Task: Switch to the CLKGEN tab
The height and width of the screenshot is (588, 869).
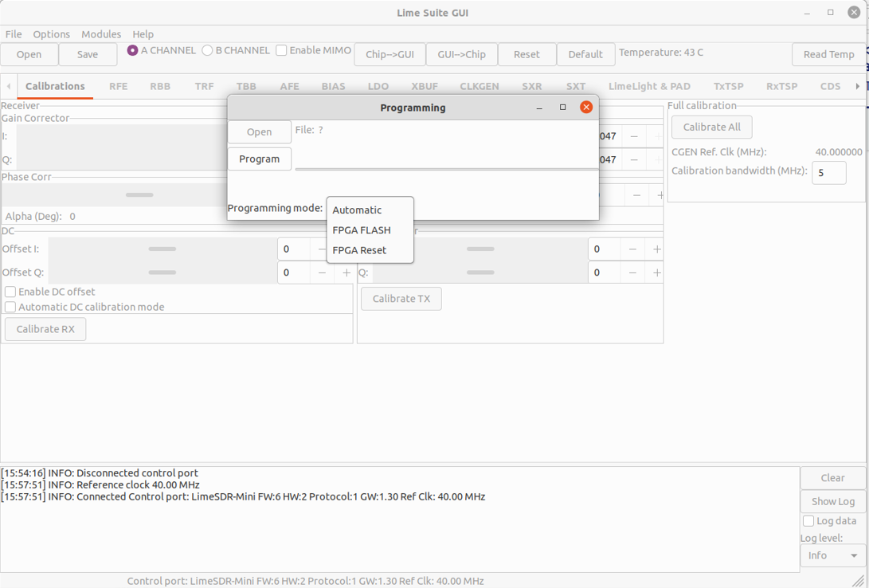Action: click(480, 87)
